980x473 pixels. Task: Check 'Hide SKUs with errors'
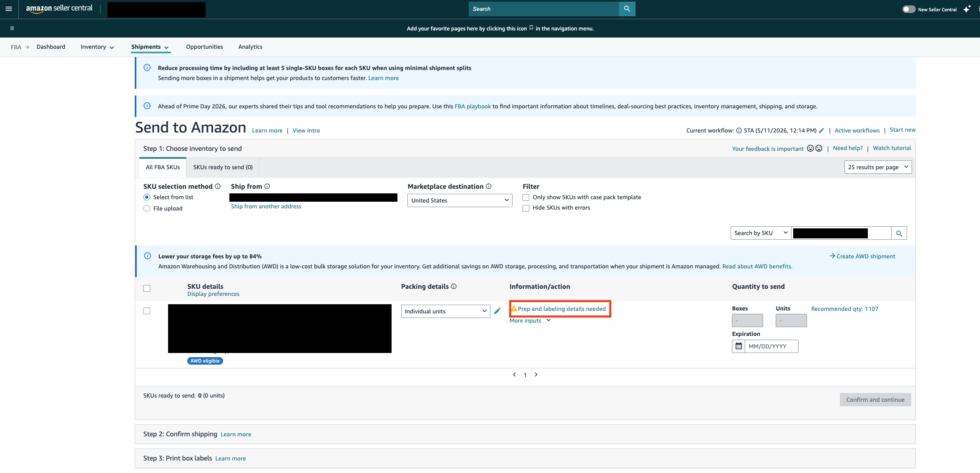click(526, 208)
